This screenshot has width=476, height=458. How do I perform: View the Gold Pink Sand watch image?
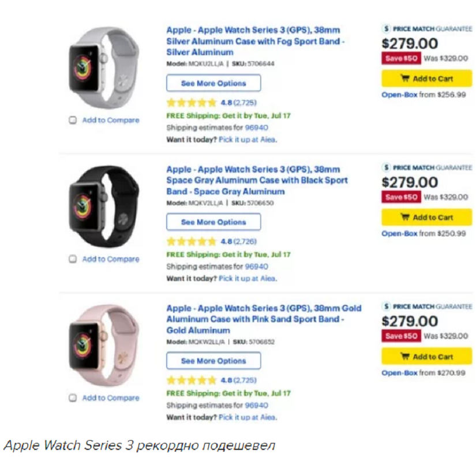[x=104, y=343]
